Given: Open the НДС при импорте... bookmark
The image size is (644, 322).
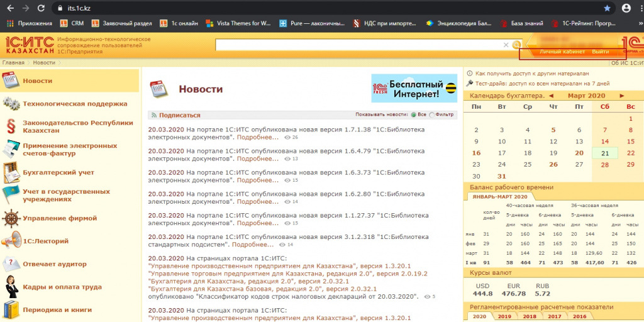Looking at the screenshot, I should point(386,23).
